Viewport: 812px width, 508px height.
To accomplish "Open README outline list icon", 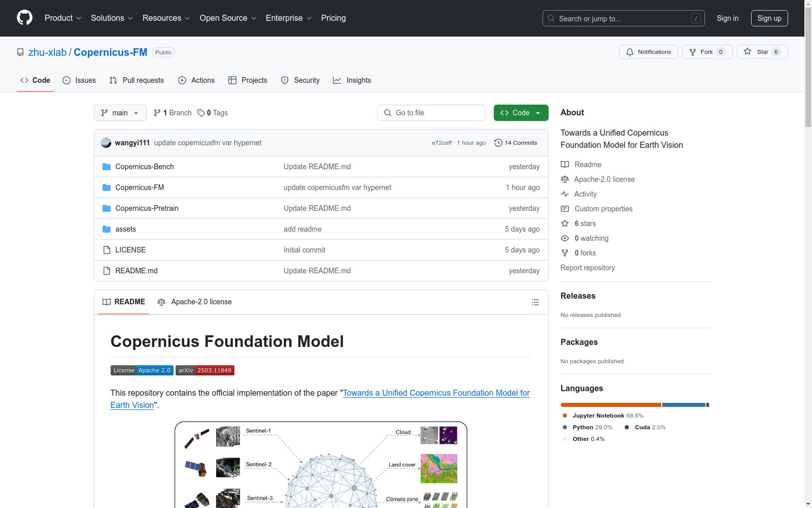I will point(535,302).
